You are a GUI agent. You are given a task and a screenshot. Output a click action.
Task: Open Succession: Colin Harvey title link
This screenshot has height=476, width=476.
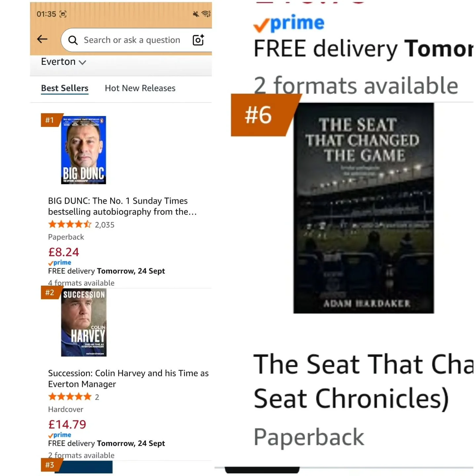[128, 378]
